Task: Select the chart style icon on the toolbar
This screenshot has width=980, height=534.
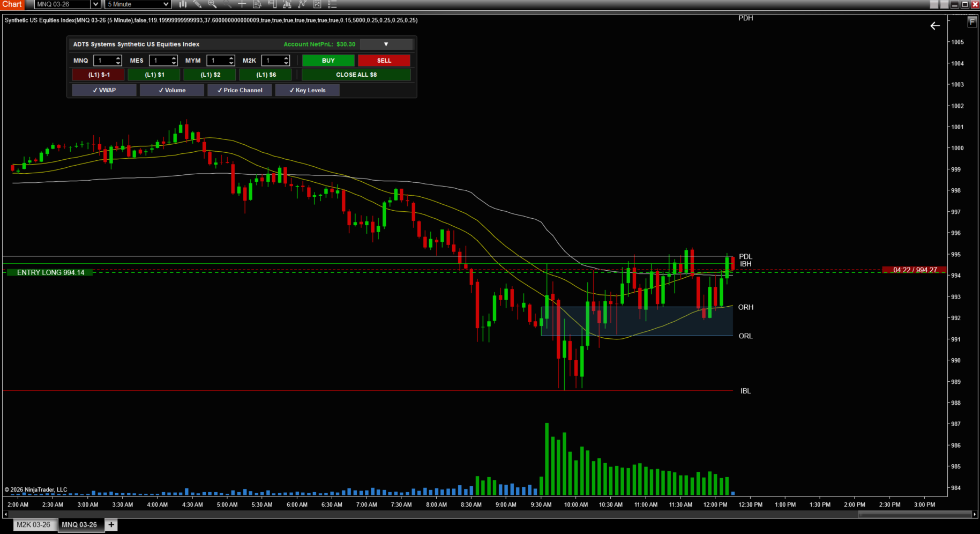Action: coord(183,5)
